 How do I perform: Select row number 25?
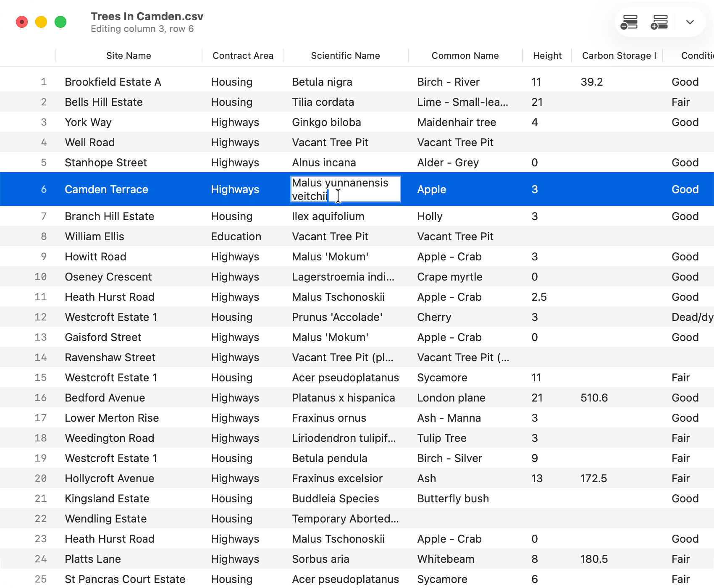pyautogui.click(x=41, y=579)
